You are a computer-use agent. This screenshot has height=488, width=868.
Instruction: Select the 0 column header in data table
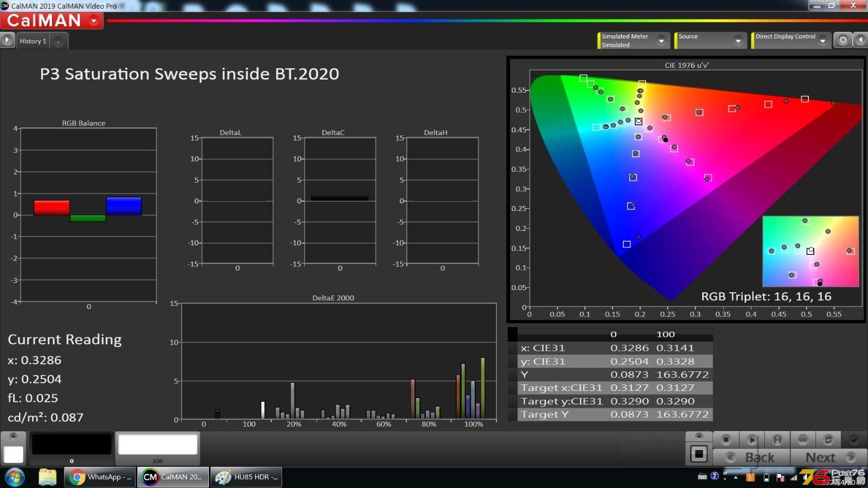[614, 334]
